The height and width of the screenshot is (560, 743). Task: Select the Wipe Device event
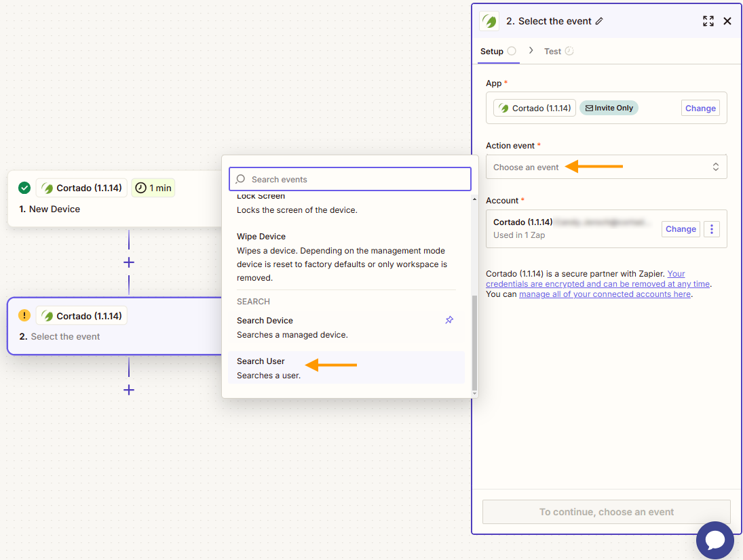(x=346, y=256)
